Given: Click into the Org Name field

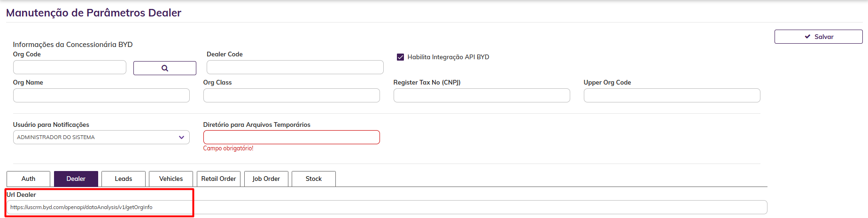Looking at the screenshot, I should [101, 95].
